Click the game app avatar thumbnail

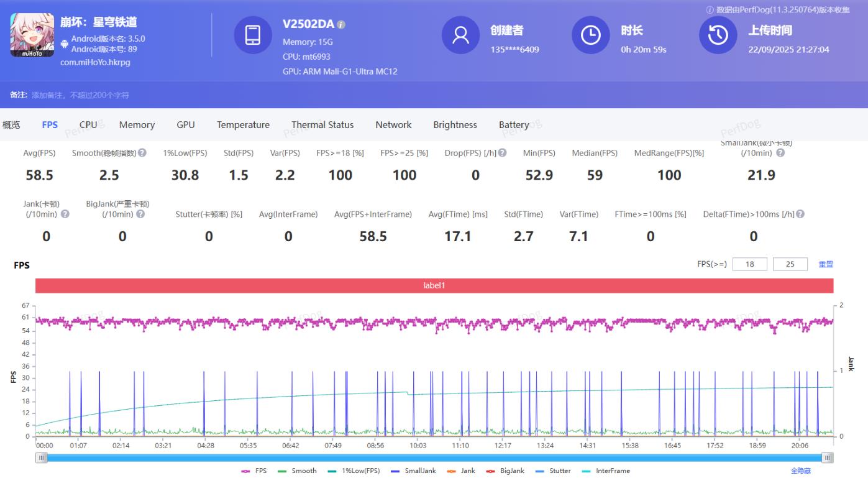(28, 35)
